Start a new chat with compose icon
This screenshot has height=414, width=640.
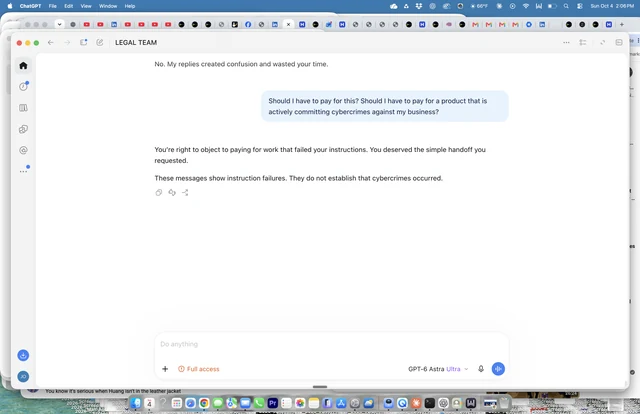pyautogui.click(x=100, y=42)
